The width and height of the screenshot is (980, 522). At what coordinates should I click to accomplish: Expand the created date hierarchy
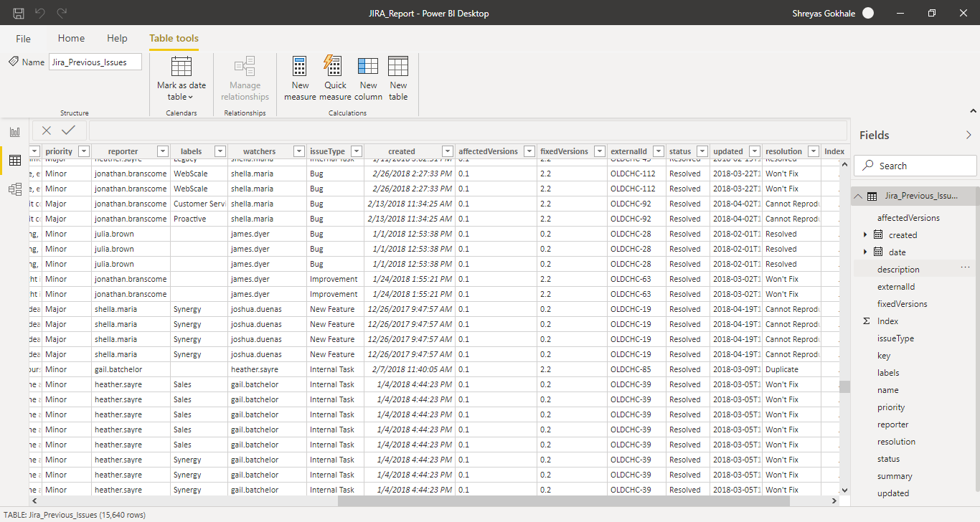click(864, 234)
